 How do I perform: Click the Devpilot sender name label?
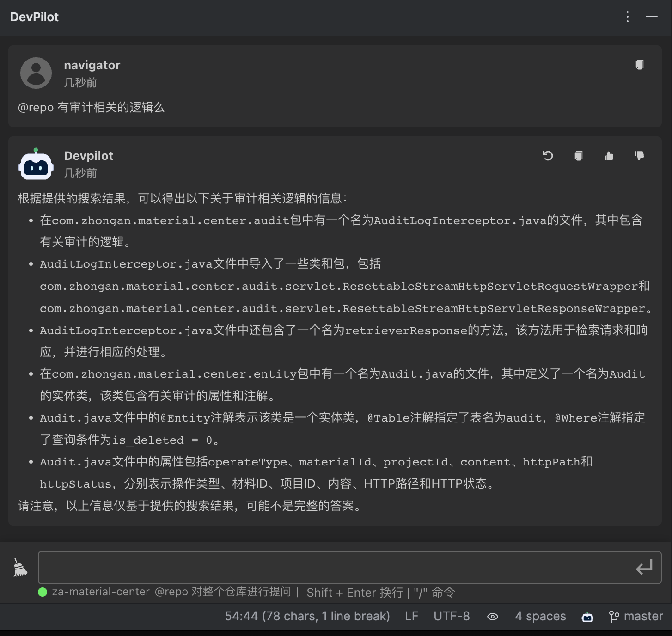[x=88, y=156]
